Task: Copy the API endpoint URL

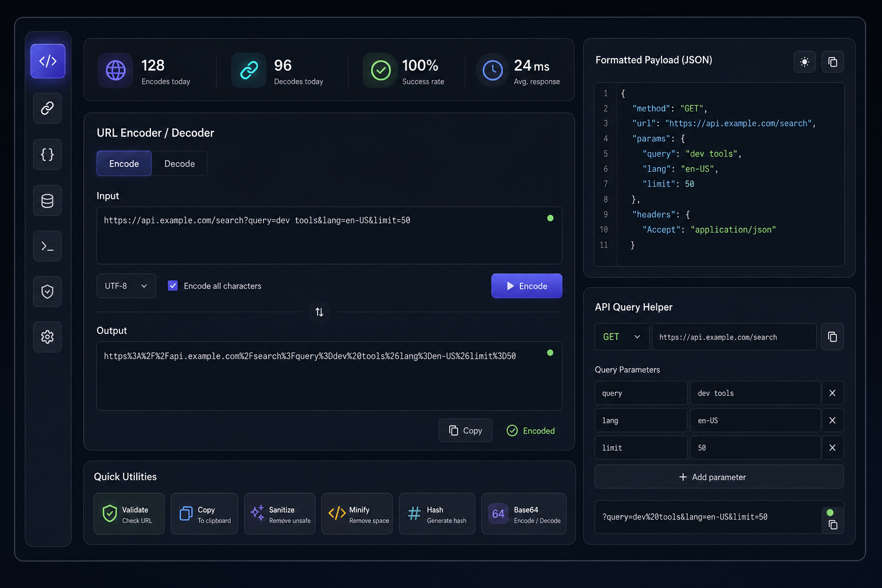Action: [x=833, y=337]
